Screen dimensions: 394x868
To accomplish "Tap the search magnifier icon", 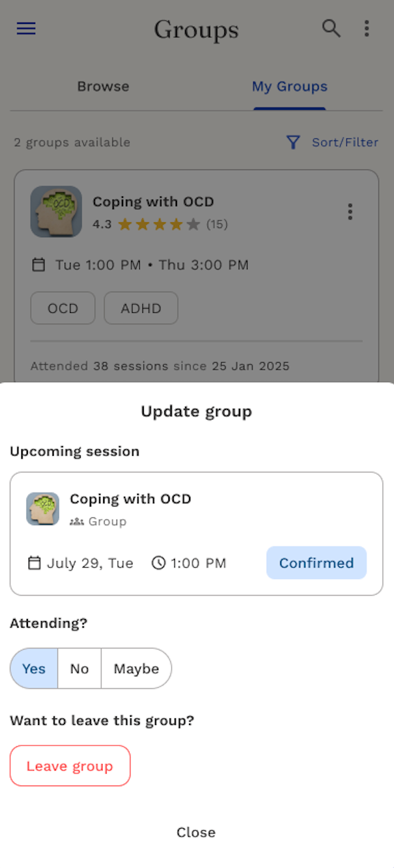I will [331, 29].
